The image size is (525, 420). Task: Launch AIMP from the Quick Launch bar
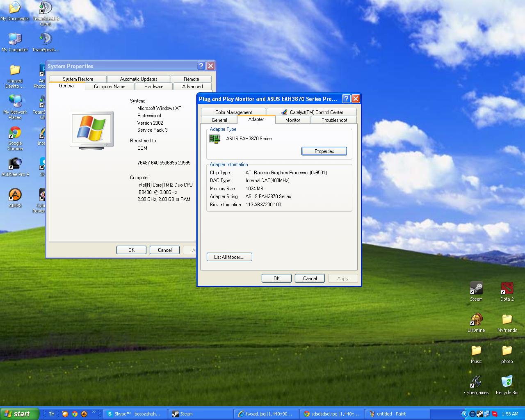point(84,414)
